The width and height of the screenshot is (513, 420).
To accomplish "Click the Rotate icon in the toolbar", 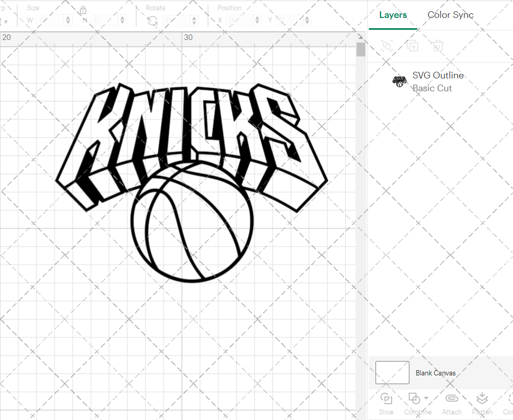I will tap(152, 20).
